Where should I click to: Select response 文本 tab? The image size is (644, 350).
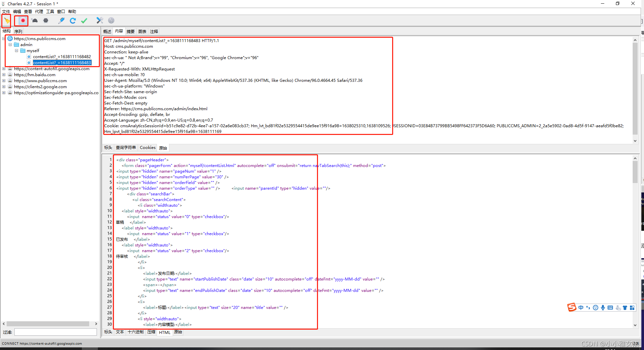pyautogui.click(x=120, y=332)
